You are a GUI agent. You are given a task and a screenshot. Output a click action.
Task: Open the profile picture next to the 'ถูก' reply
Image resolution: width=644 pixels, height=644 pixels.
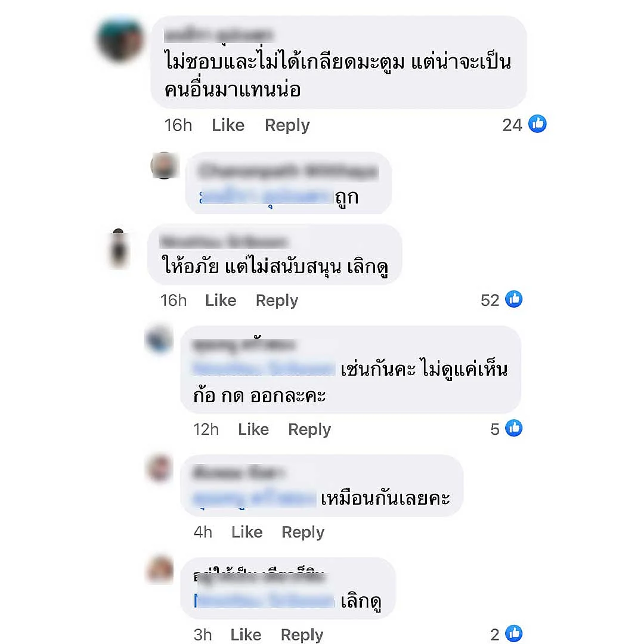(165, 166)
